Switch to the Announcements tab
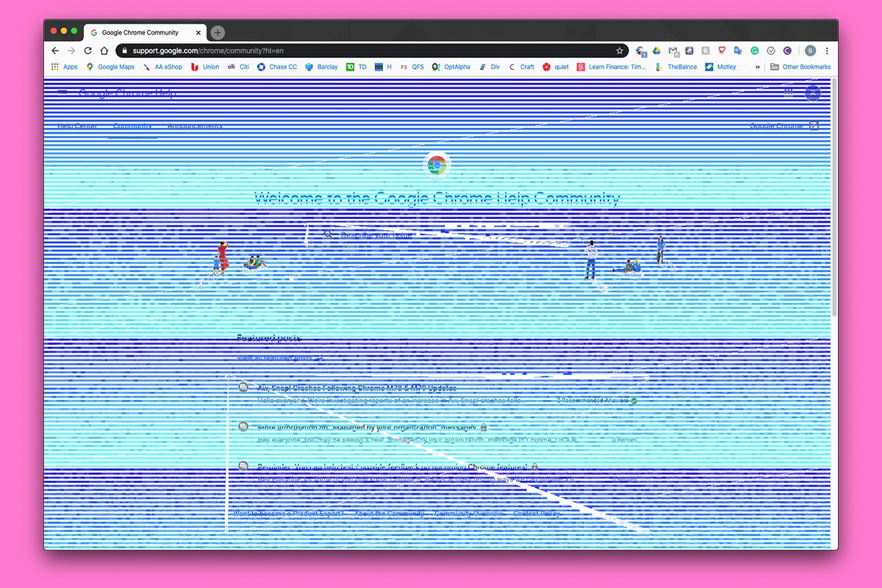This screenshot has width=882, height=588. click(x=194, y=126)
